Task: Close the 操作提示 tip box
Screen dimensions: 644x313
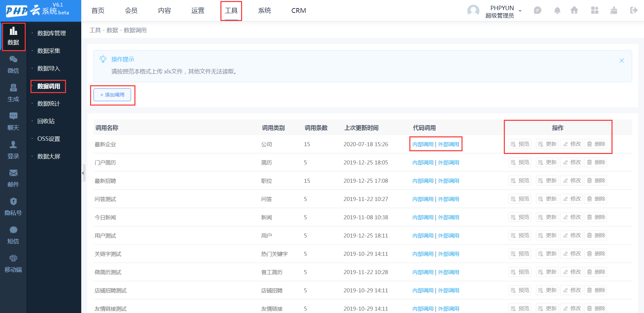Action: 622,61
